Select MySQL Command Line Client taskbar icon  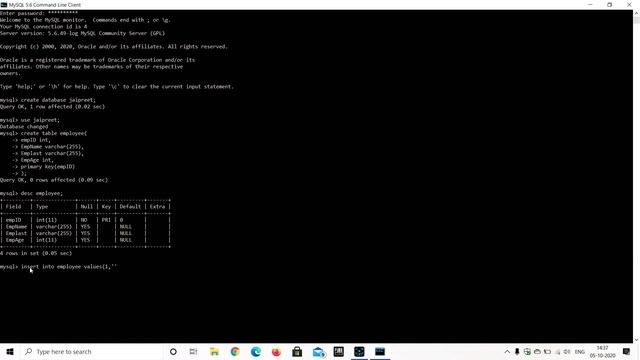380,351
